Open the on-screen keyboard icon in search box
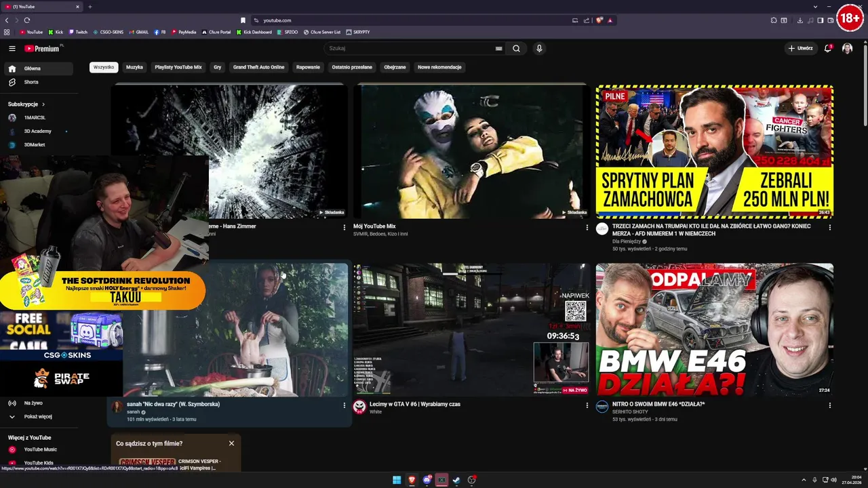The width and height of the screenshot is (868, 488). tap(499, 49)
